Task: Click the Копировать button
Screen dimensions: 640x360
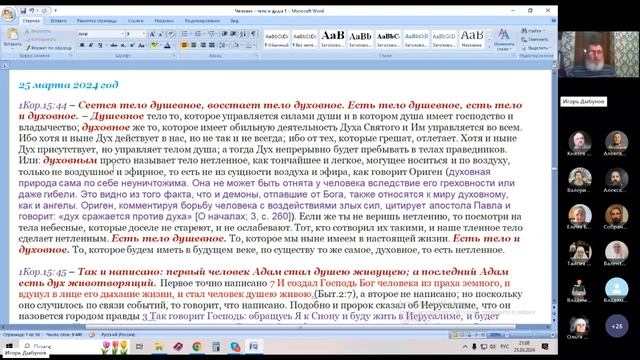Action: pos(41,39)
